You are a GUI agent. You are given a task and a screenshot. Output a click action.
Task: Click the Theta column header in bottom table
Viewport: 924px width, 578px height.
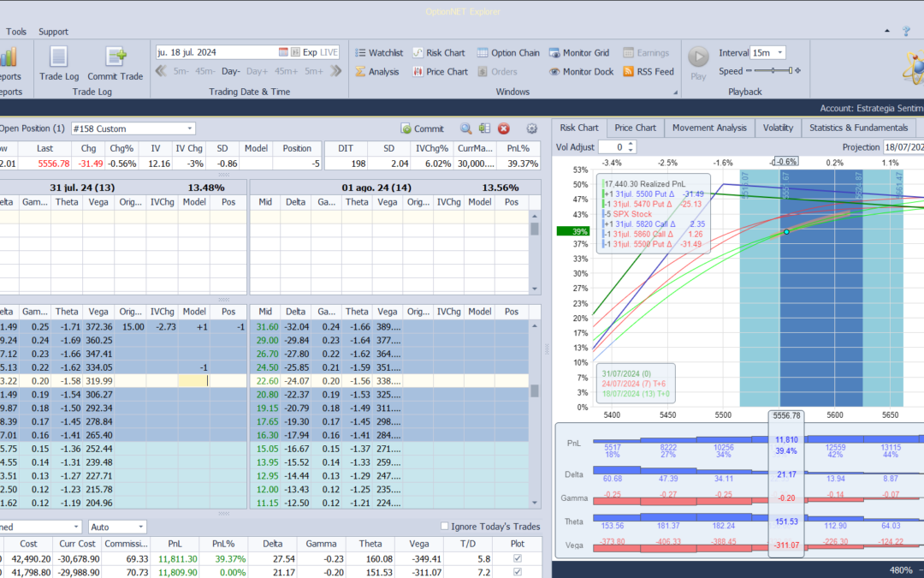tap(370, 544)
